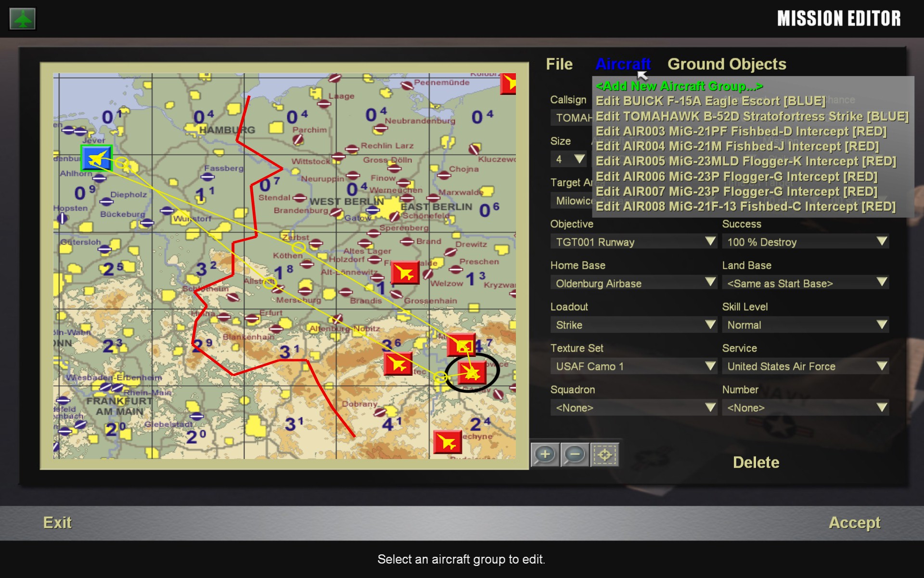
Task: Select Edit TOMAHAWK B-52D Stratofortress Strike
Action: click(x=752, y=116)
